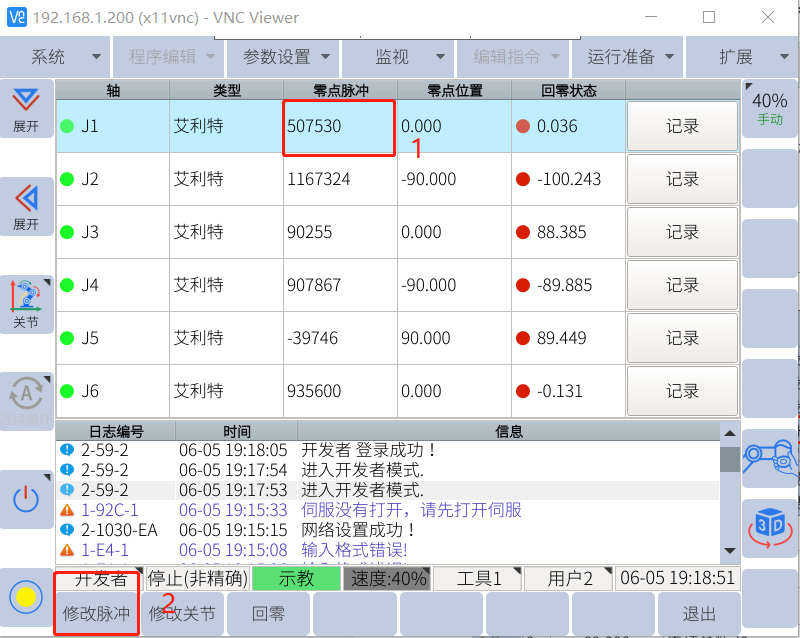Expand the 参数设置 dropdown menu
The image size is (800, 638).
285,57
